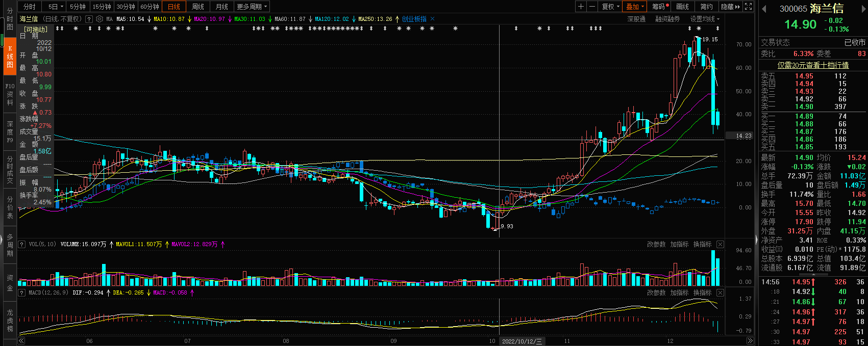Viewport: 868px width, 346px height.
Task: Toggle the 筹码 chip distribution panel
Action: tap(660, 7)
